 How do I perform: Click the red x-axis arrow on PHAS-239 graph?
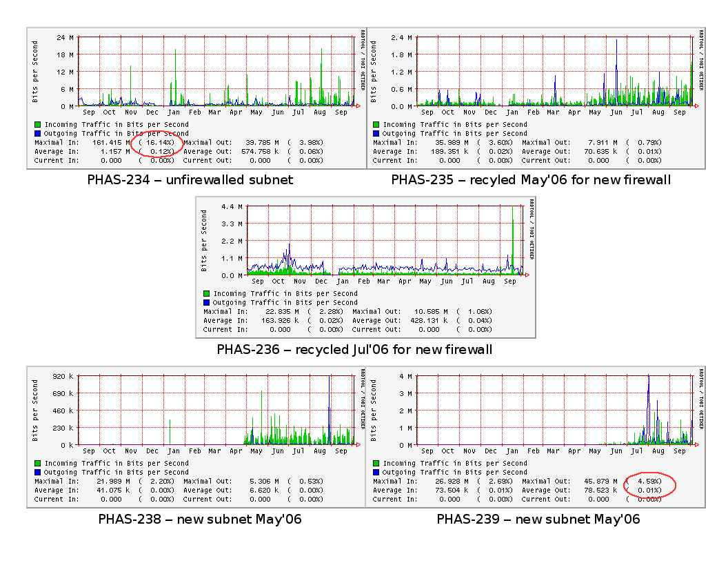coord(696,445)
